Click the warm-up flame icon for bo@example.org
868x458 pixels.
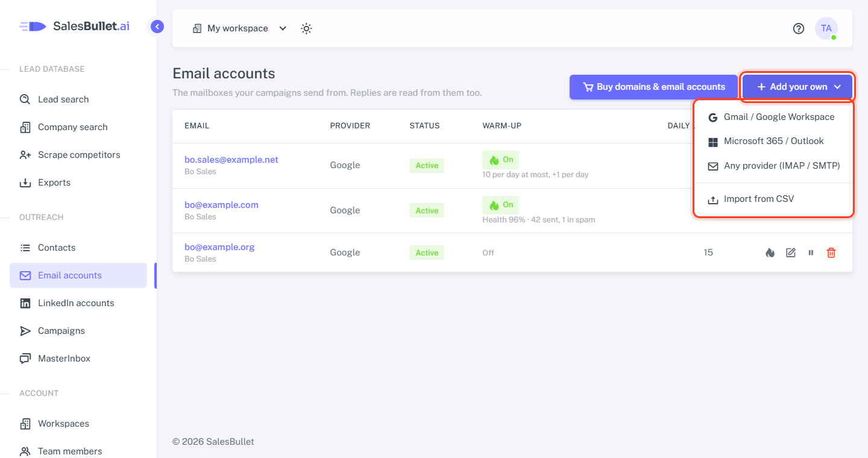770,253
